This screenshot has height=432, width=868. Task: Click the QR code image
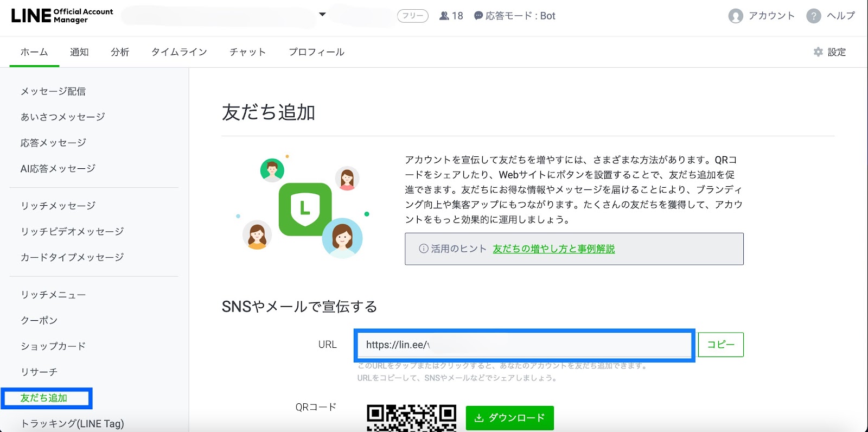point(411,418)
